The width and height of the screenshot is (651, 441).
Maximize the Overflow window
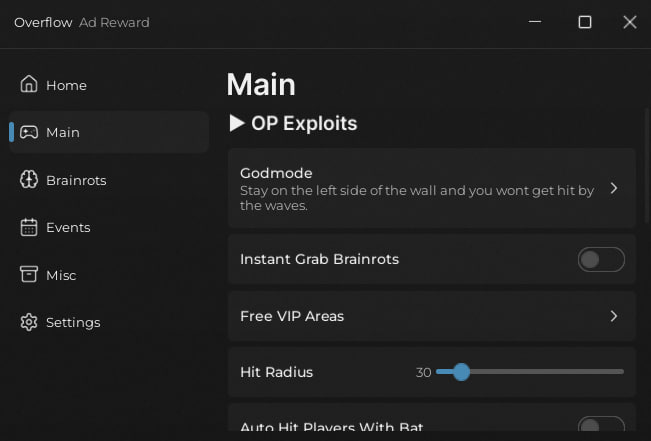585,22
